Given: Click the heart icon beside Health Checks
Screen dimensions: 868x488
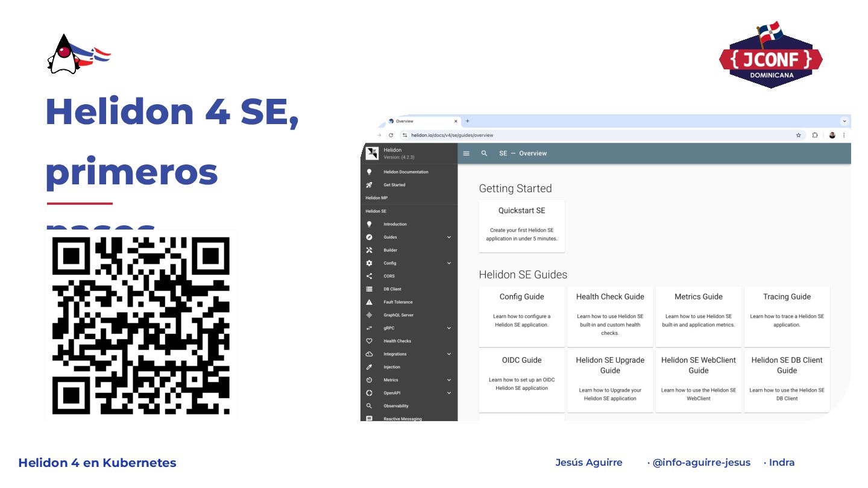Looking at the screenshot, I should point(370,341).
